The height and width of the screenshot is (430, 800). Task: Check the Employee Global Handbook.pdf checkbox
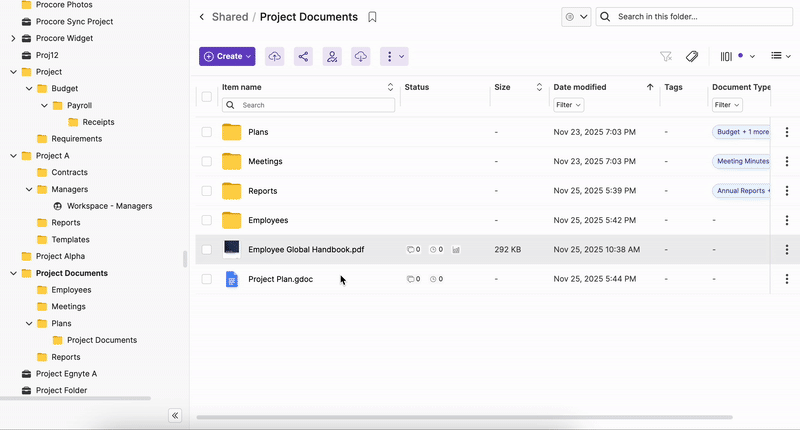pos(207,249)
